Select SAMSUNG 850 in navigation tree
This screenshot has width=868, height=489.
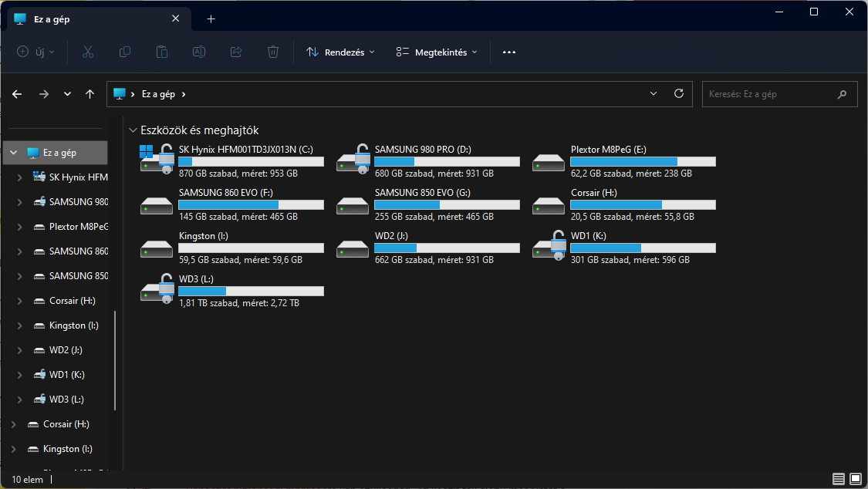(70, 276)
